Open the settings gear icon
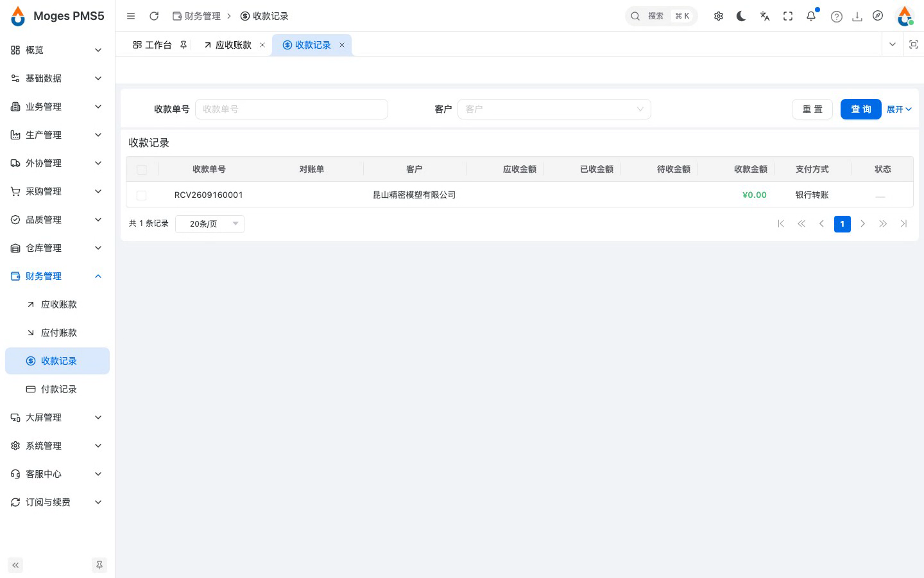Viewport: 924px width, 578px height. click(719, 16)
